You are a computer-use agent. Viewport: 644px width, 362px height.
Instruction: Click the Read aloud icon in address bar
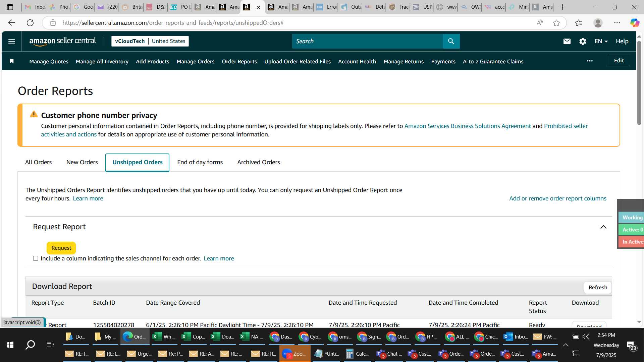(x=540, y=23)
